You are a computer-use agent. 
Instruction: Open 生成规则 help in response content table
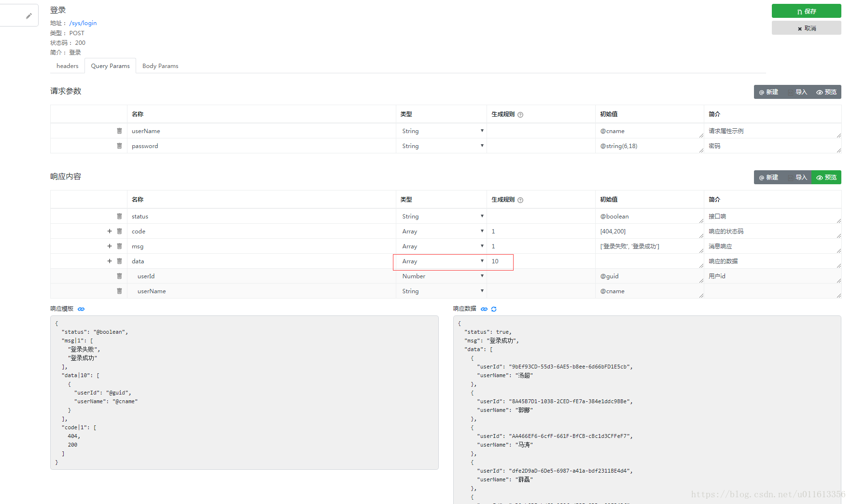520,200
